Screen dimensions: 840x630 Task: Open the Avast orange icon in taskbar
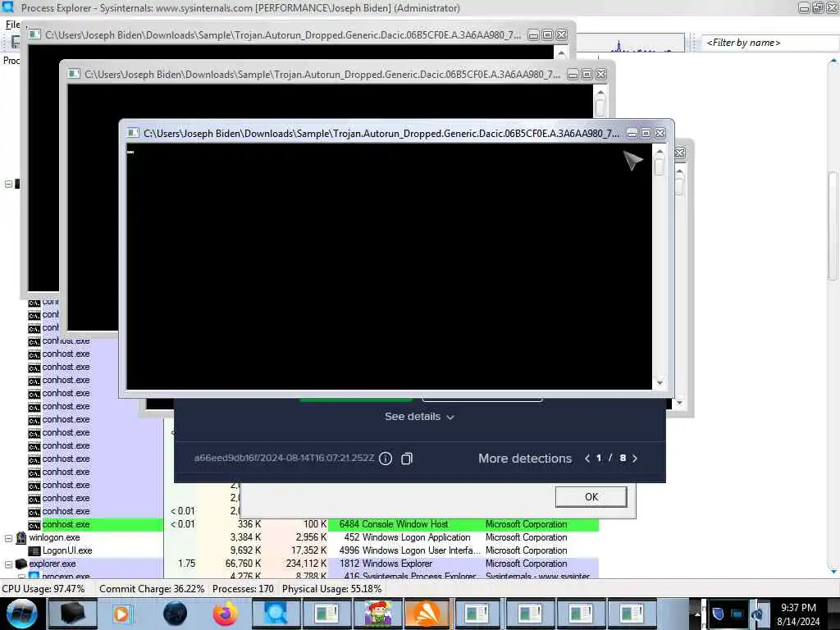point(426,614)
